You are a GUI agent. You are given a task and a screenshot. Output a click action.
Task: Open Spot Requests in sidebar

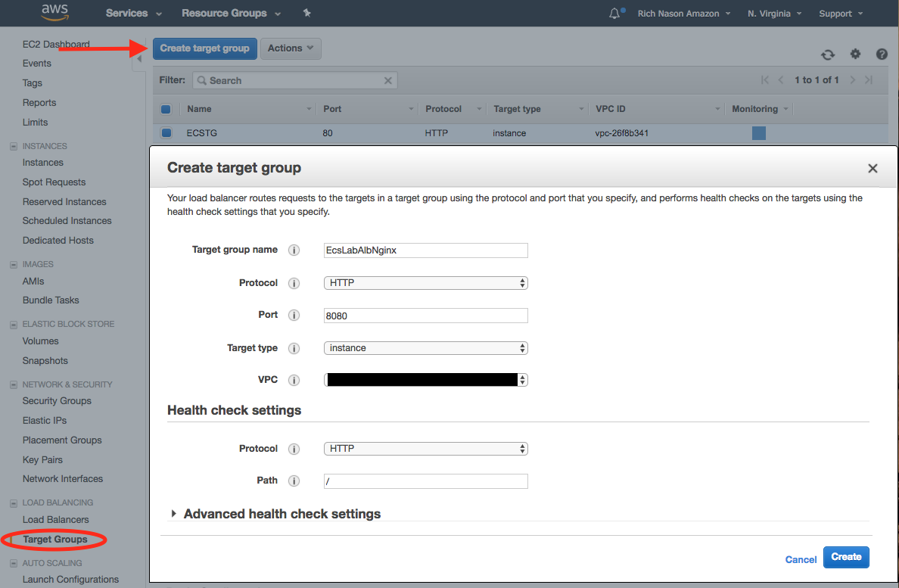(x=54, y=182)
